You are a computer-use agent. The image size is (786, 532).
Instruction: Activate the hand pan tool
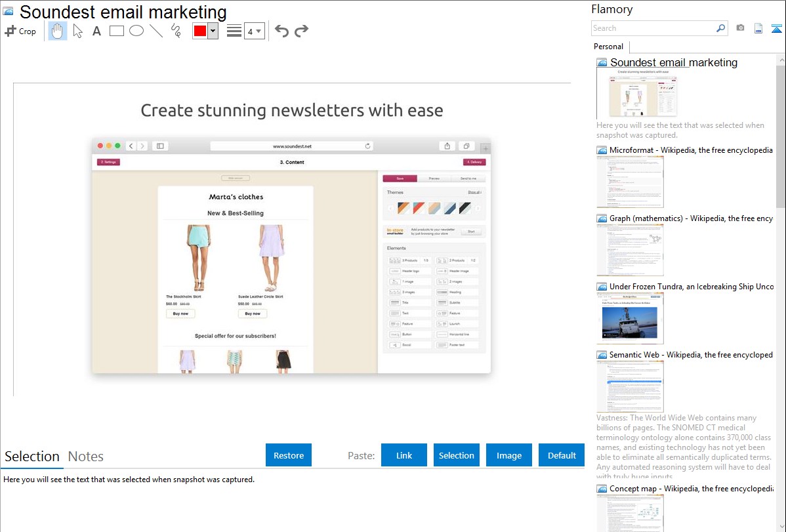(x=58, y=31)
